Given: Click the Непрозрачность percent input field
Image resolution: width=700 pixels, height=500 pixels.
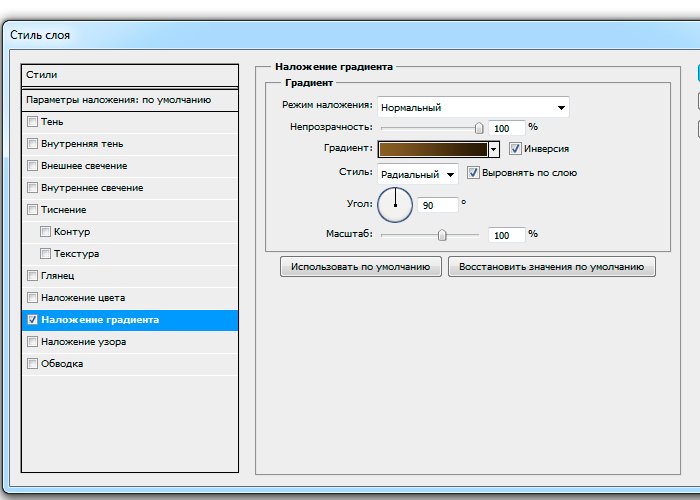Looking at the screenshot, I should tap(506, 128).
